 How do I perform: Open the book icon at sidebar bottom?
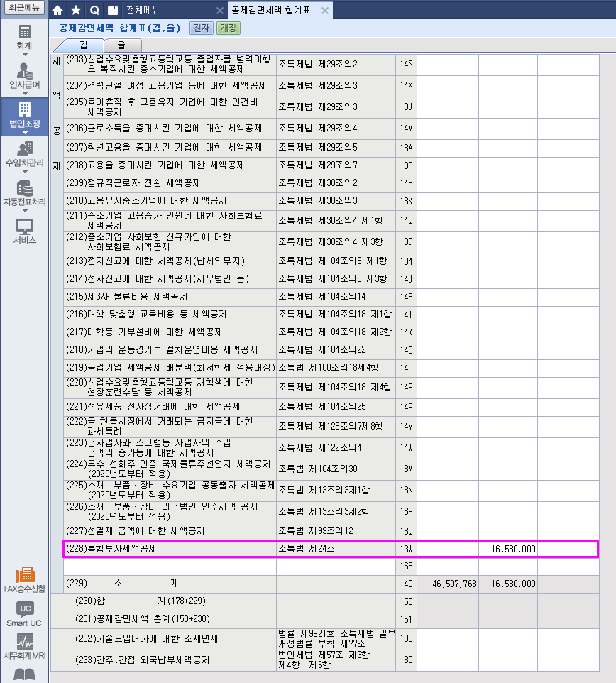click(24, 674)
